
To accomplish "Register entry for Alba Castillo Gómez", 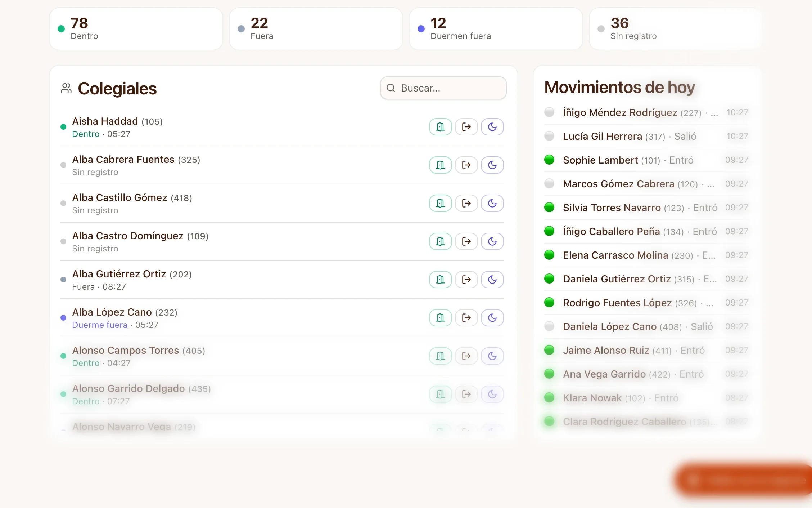I will [x=440, y=203].
